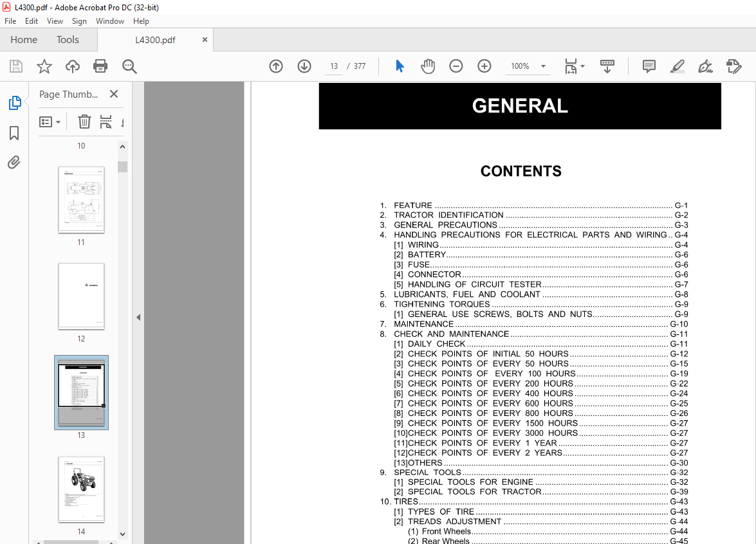Click the LUBRICANTS, FUEL AND COOLANT entry

(534, 295)
